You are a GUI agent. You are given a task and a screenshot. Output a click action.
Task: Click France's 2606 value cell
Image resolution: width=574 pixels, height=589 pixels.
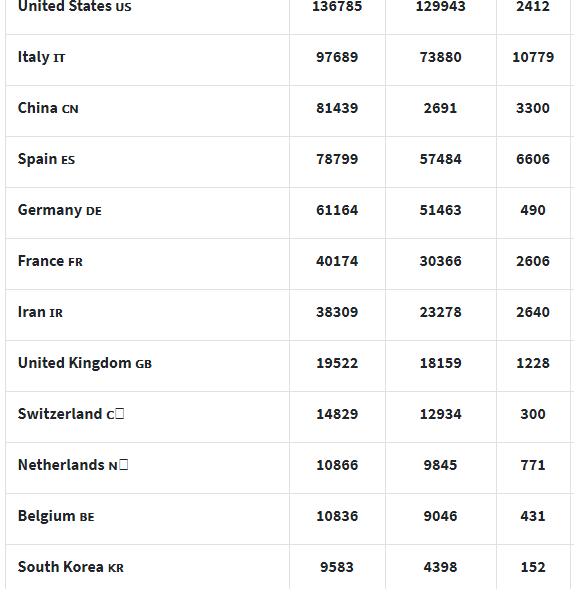[x=533, y=261]
